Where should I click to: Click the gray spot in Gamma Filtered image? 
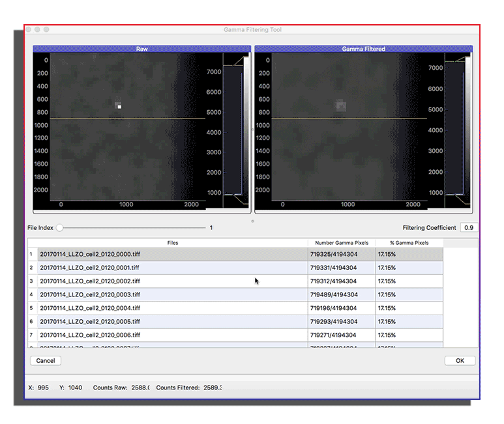[340, 105]
